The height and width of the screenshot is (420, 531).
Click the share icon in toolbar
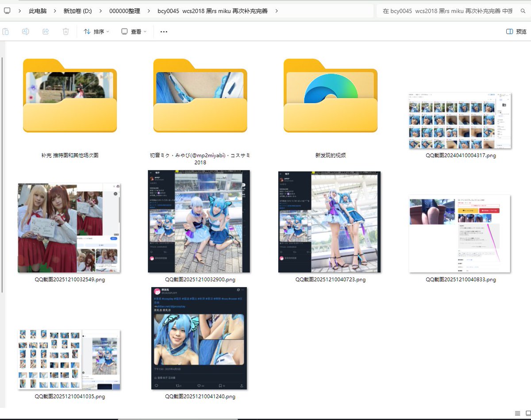coord(46,31)
